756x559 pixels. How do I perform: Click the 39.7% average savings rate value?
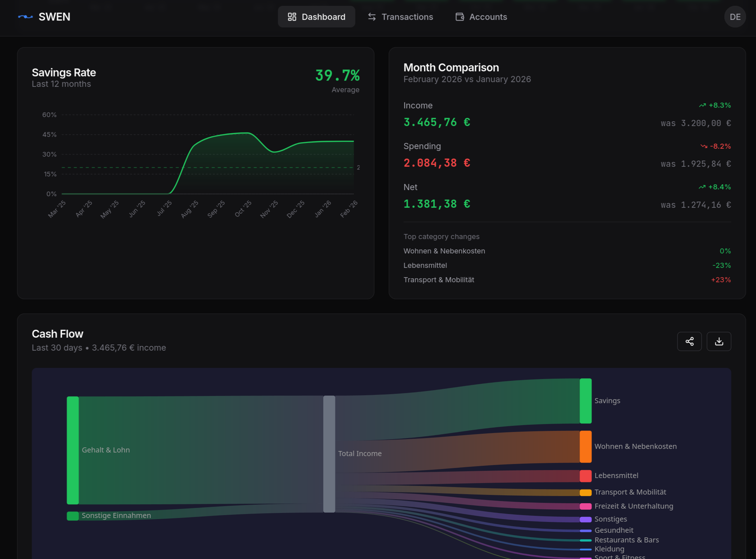pyautogui.click(x=337, y=76)
